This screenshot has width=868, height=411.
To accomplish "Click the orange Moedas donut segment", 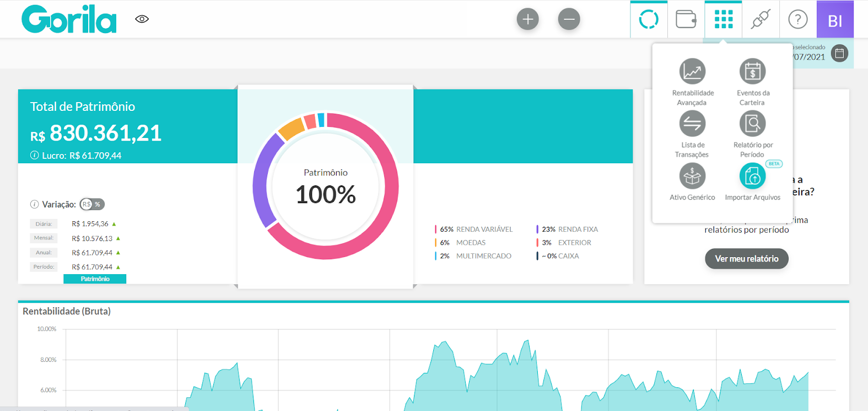I will pos(292,129).
